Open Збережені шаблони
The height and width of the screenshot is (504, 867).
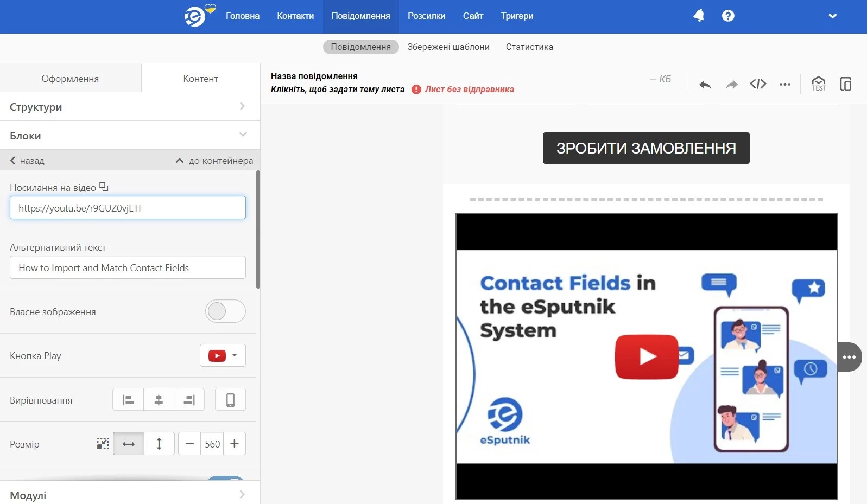pos(448,47)
